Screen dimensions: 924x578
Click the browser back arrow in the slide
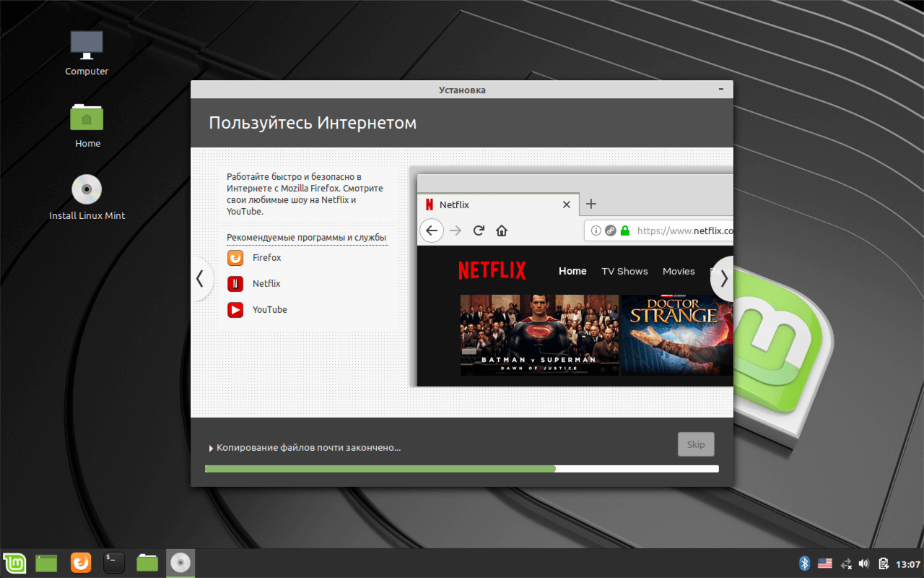pos(431,230)
